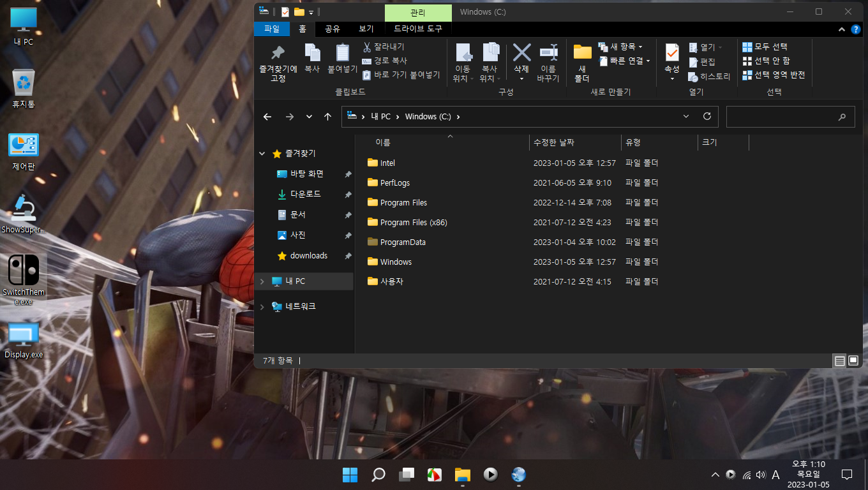
Task: Open taskbar search magnifier
Action: (x=378, y=475)
